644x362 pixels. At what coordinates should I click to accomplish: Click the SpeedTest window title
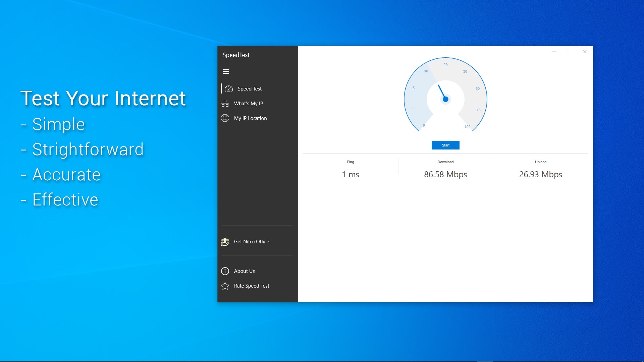[236, 55]
